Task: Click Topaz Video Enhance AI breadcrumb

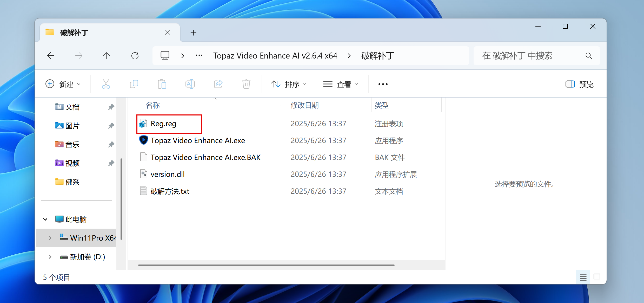Action: [x=275, y=56]
